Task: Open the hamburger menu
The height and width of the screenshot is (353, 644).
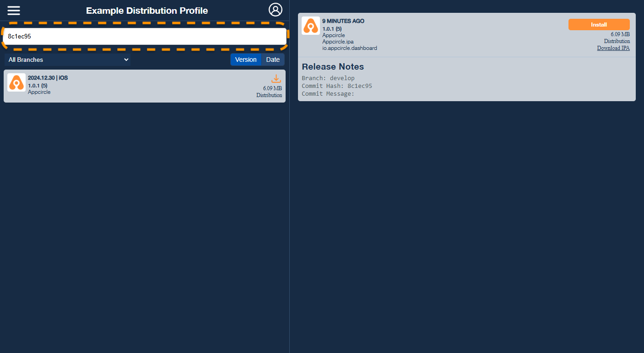Action: [x=14, y=11]
